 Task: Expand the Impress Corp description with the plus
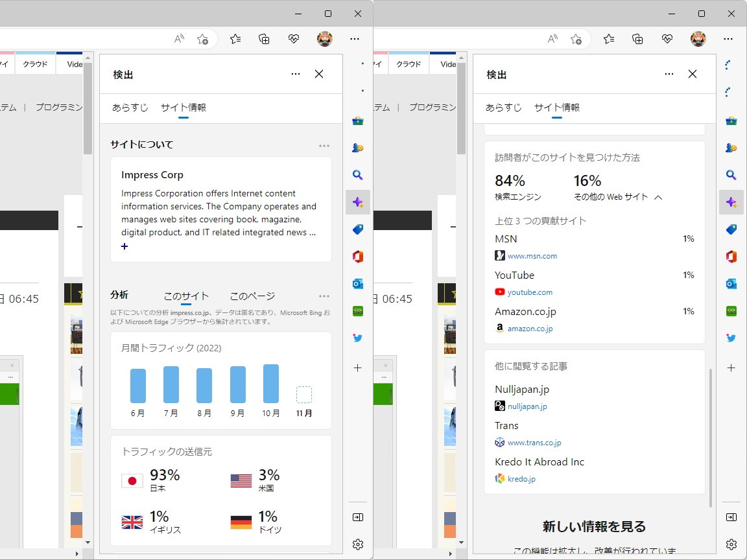(x=124, y=246)
